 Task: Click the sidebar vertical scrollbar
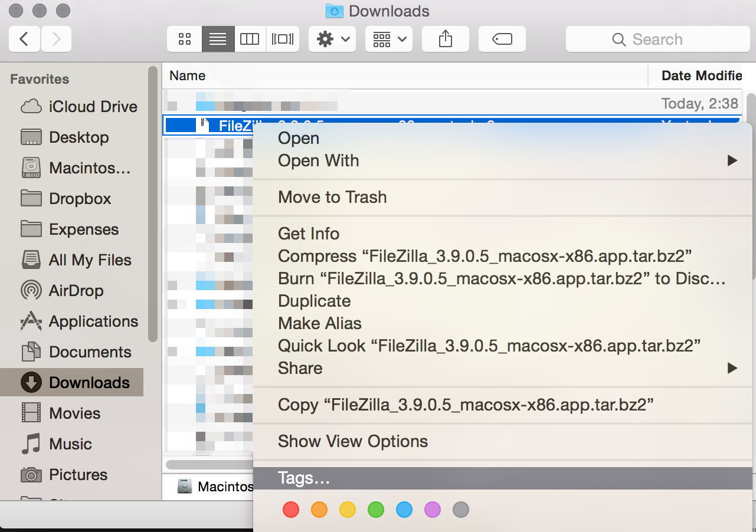tap(153, 204)
